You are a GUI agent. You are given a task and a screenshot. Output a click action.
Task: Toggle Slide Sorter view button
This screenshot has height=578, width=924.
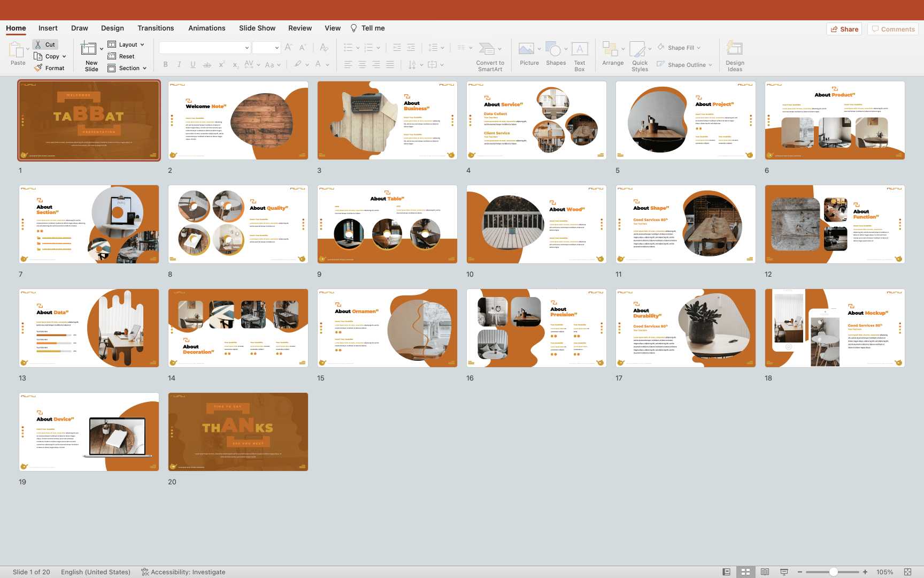(x=745, y=572)
